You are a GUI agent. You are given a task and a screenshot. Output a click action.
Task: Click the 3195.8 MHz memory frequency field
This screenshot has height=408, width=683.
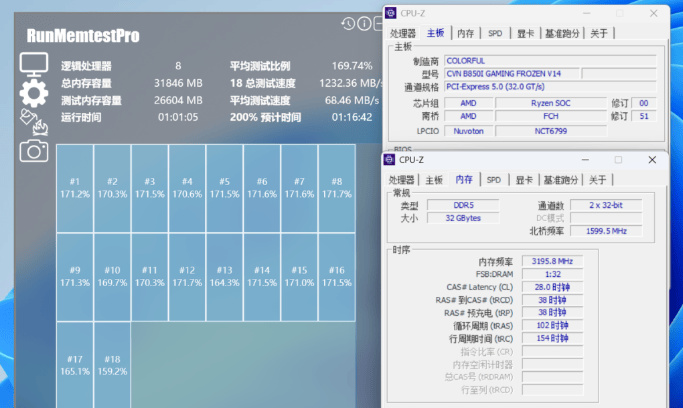tap(552, 261)
